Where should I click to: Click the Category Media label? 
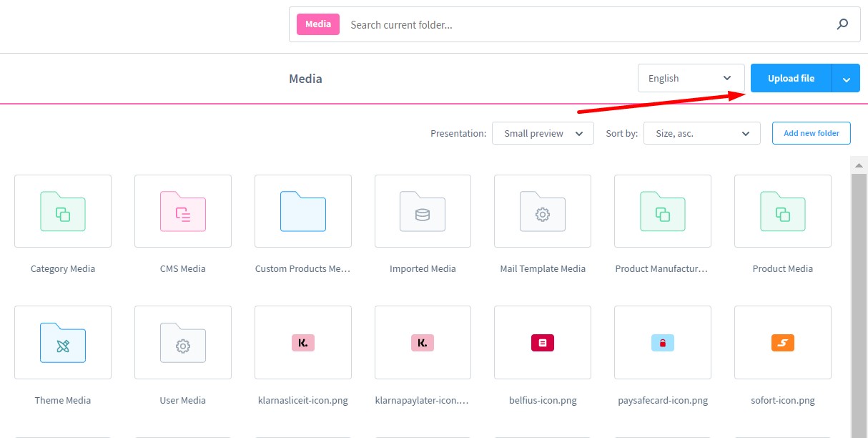pos(63,269)
